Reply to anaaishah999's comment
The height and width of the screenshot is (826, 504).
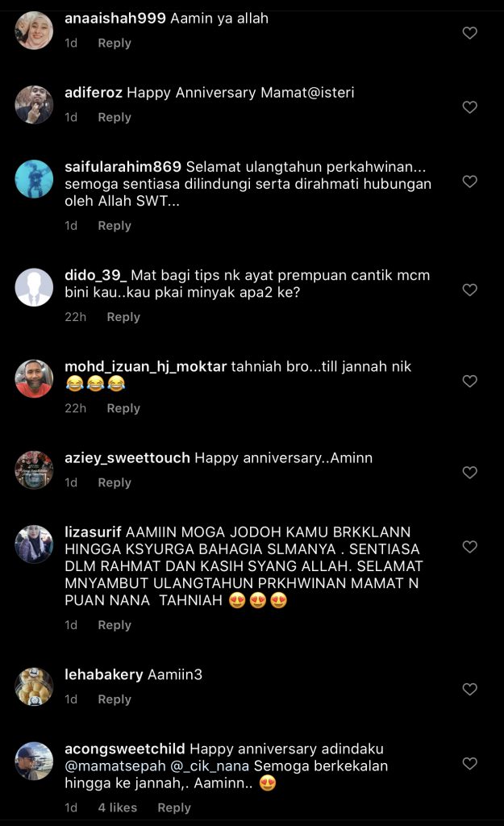point(115,44)
